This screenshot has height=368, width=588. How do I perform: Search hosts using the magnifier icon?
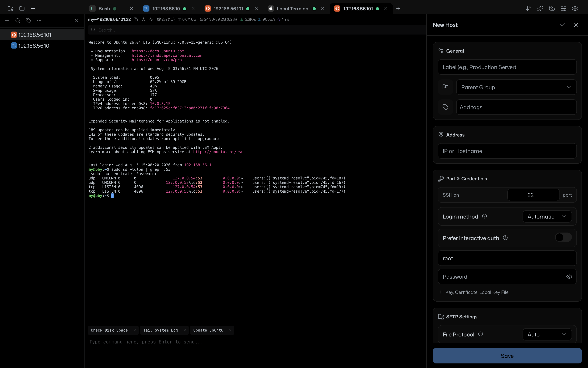point(18,21)
